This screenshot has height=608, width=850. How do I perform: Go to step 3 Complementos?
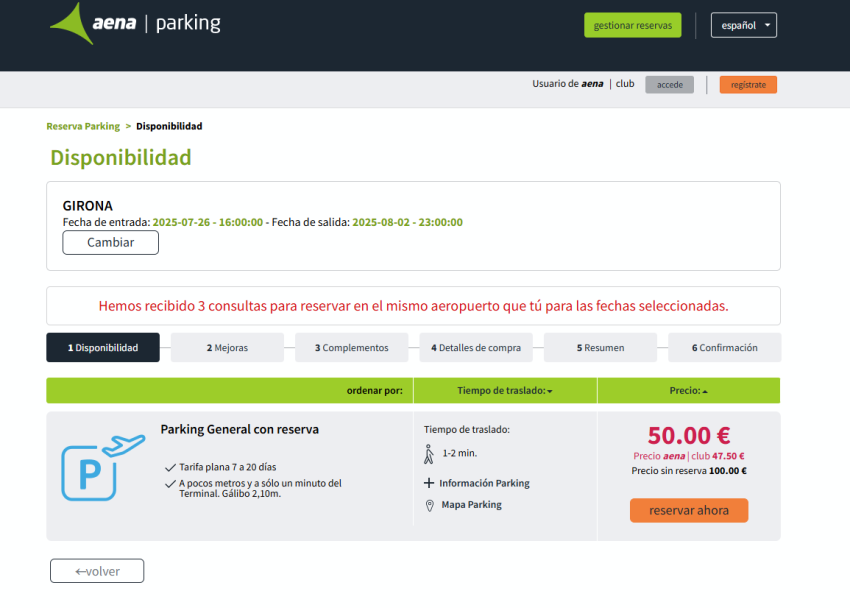tap(351, 347)
